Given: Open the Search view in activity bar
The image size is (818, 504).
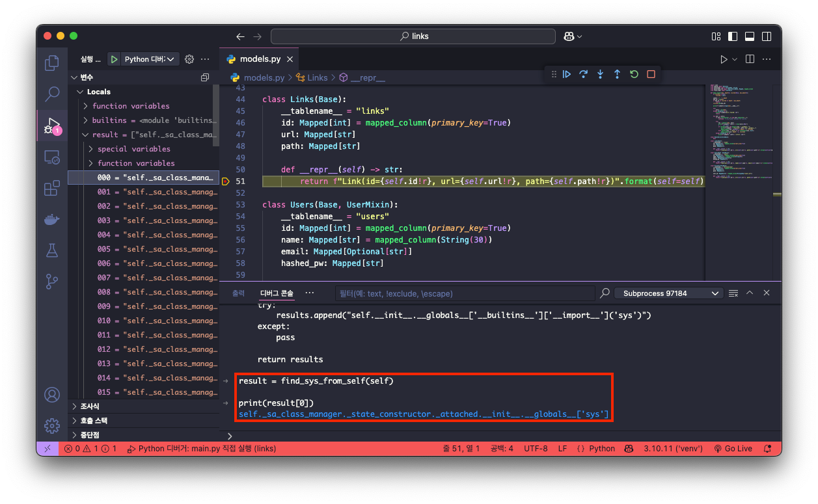Looking at the screenshot, I should (52, 94).
